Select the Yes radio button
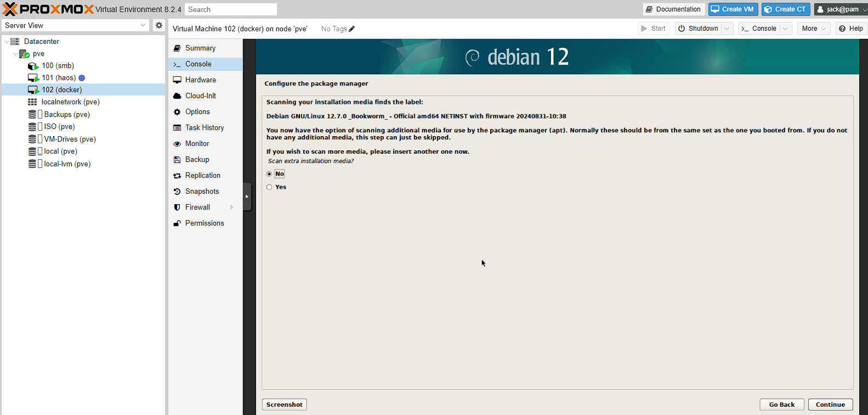The image size is (868, 415). point(269,187)
